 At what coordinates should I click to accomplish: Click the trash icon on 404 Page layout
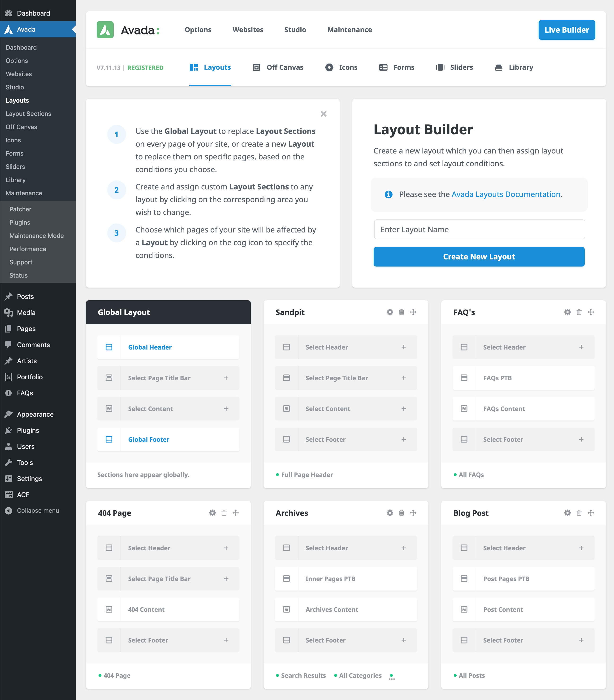pos(224,513)
